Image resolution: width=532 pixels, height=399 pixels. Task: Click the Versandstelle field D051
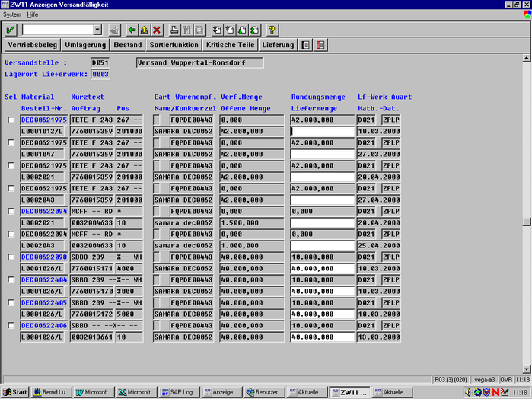point(100,63)
